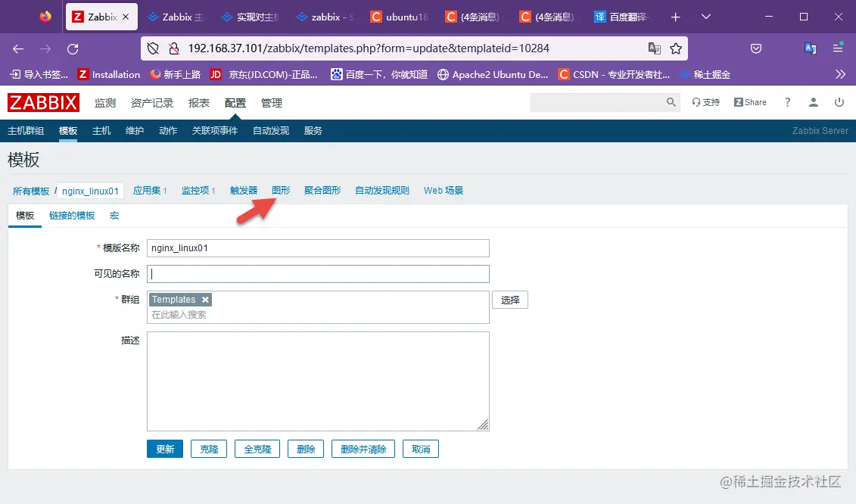Screen dimensions: 856x504
Task: Reload the page using the refresh icon
Action: [73, 48]
